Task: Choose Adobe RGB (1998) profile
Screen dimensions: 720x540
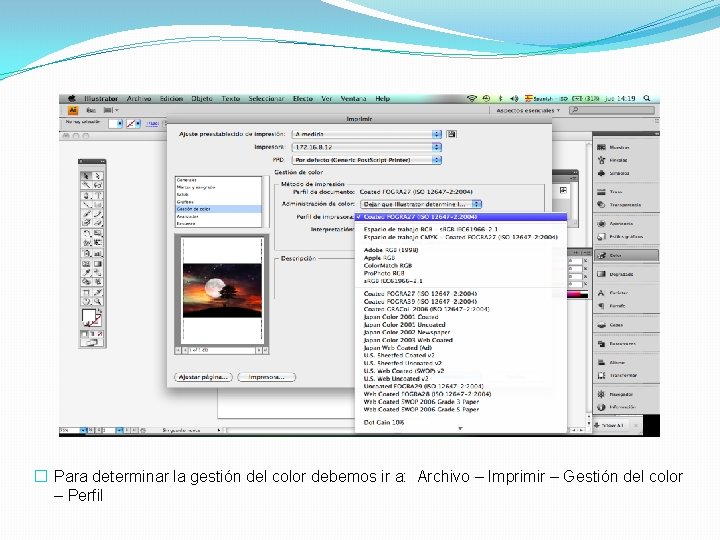Action: pos(391,250)
